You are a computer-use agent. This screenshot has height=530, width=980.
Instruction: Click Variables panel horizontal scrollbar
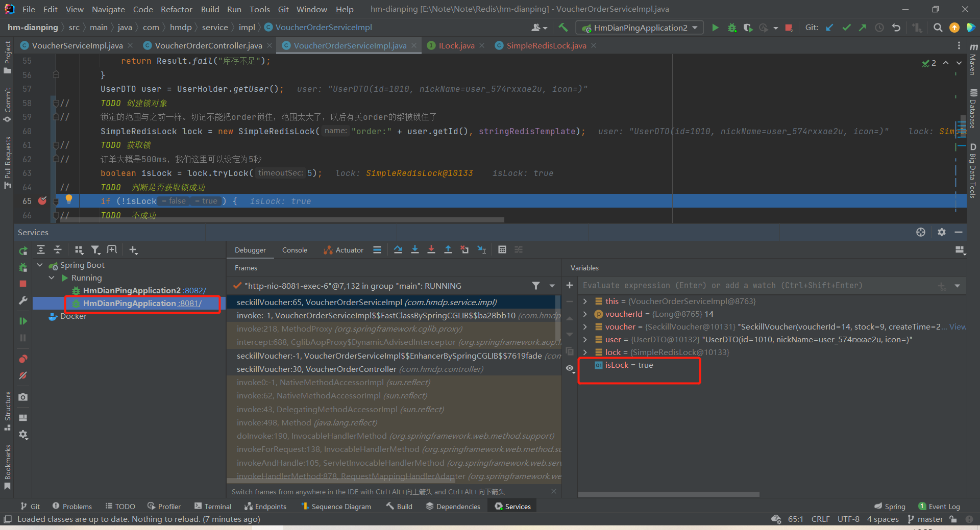click(x=669, y=494)
